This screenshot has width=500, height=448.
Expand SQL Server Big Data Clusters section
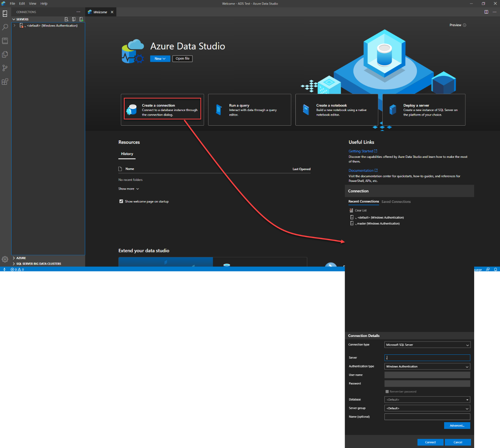coord(38,264)
